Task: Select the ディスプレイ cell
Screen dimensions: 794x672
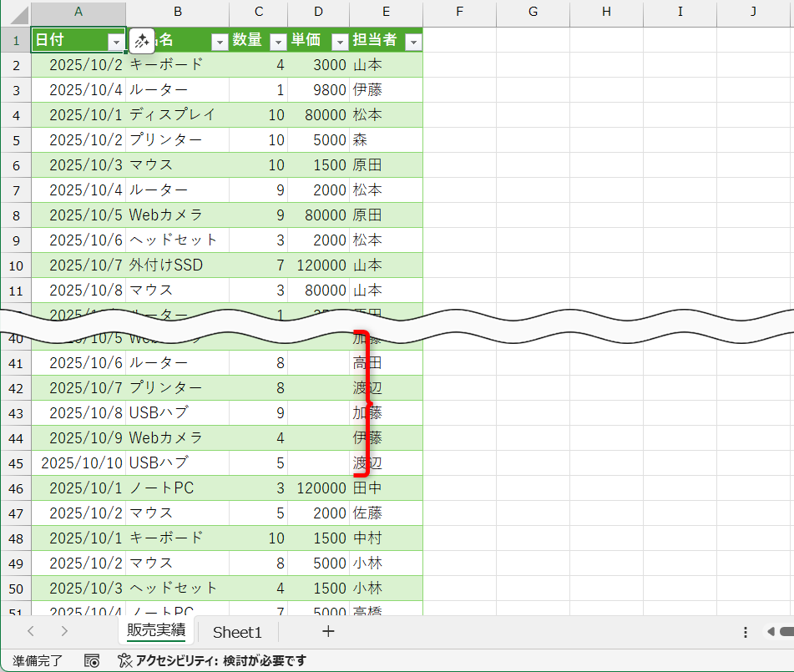Action: (178, 115)
